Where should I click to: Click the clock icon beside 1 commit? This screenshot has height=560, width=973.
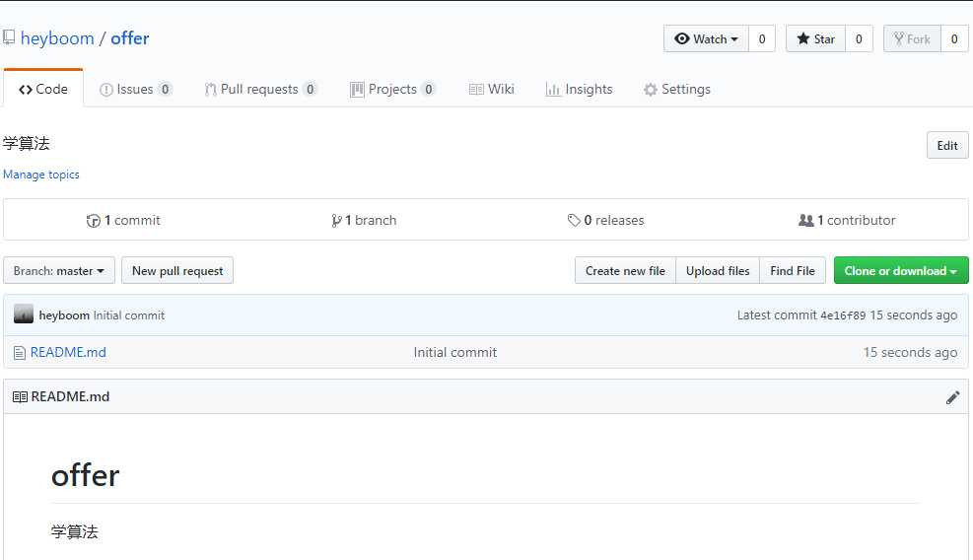pyautogui.click(x=93, y=221)
